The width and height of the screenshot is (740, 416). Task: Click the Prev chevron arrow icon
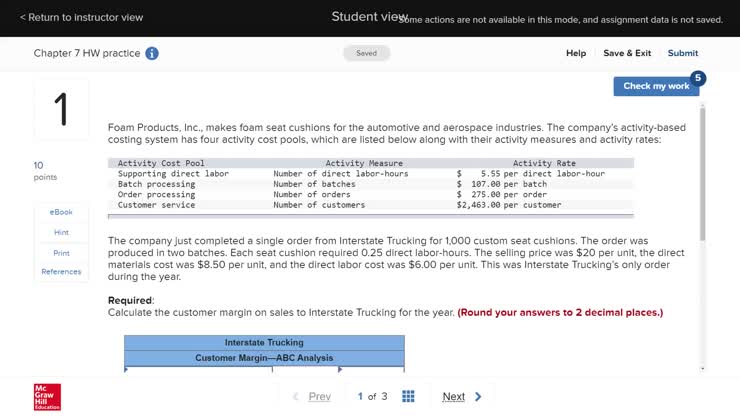coord(295,397)
